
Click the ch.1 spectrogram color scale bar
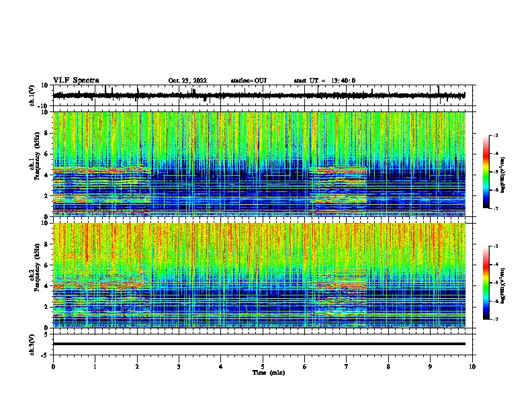click(486, 172)
